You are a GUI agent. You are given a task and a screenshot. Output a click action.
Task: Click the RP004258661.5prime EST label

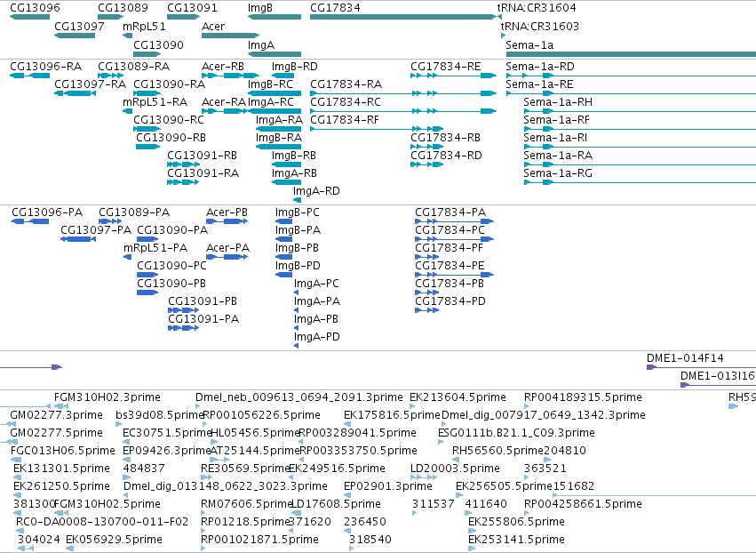pos(583,503)
